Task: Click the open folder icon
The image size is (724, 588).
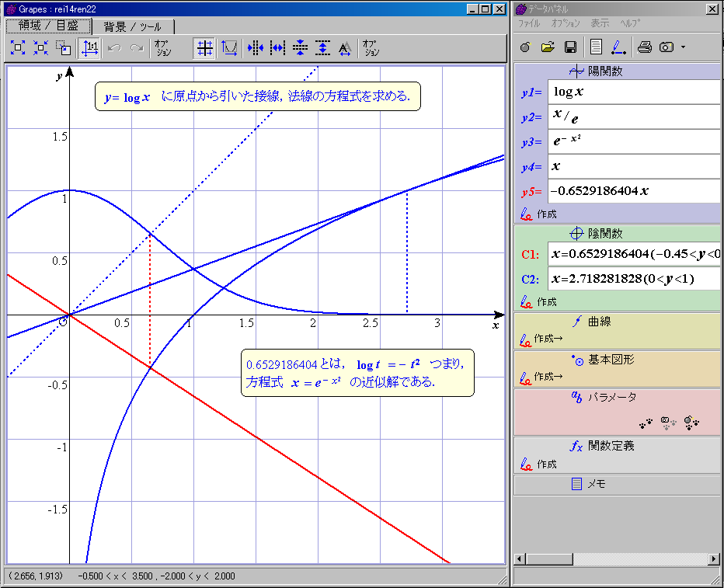Action: point(548,47)
